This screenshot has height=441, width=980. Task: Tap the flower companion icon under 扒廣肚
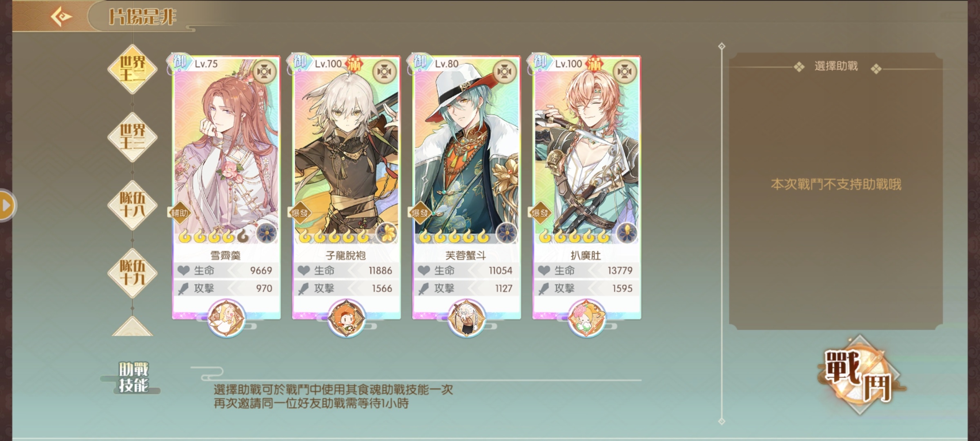586,318
